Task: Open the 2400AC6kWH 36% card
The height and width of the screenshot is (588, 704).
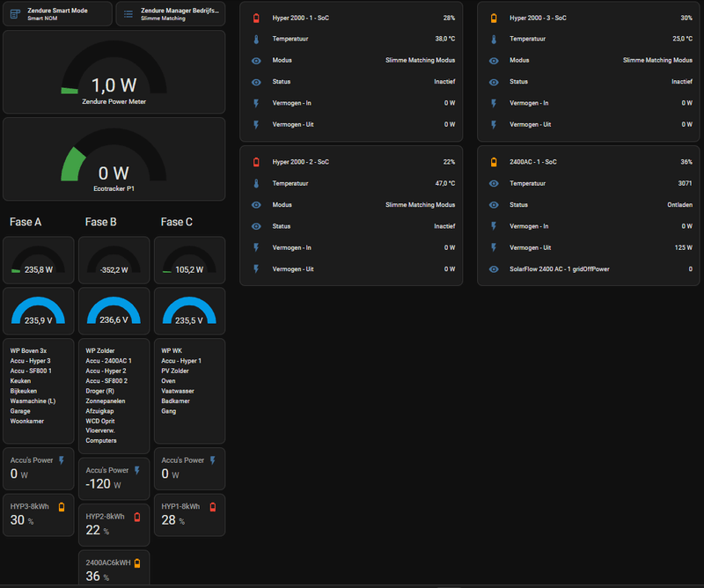Action: tap(114, 568)
